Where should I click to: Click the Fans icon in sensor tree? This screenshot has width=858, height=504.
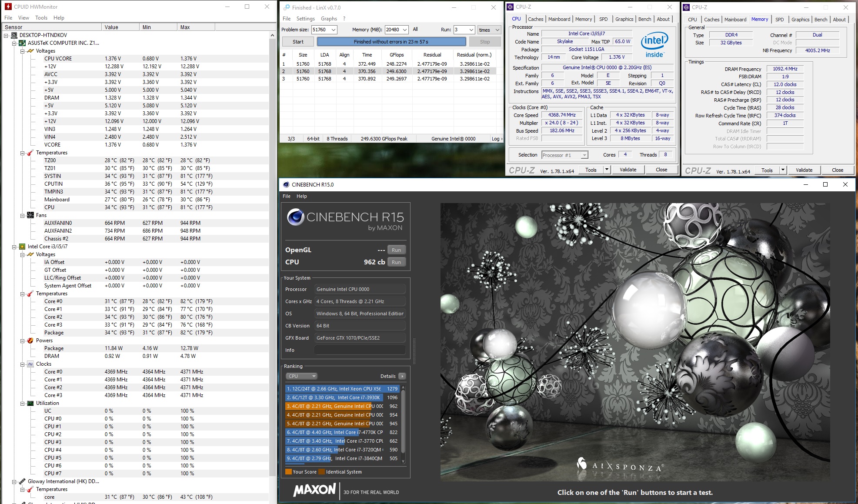coord(30,215)
